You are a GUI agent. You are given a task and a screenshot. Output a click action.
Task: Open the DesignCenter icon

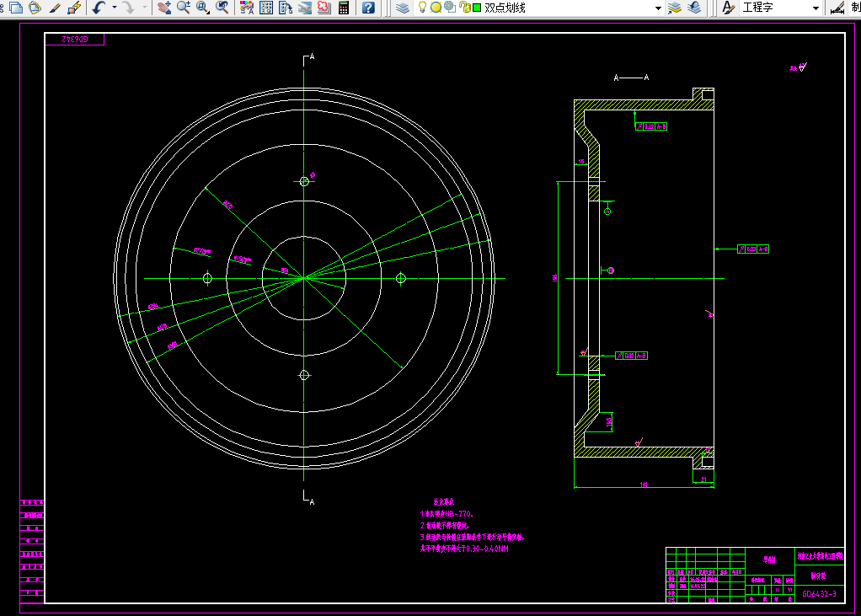point(266,8)
